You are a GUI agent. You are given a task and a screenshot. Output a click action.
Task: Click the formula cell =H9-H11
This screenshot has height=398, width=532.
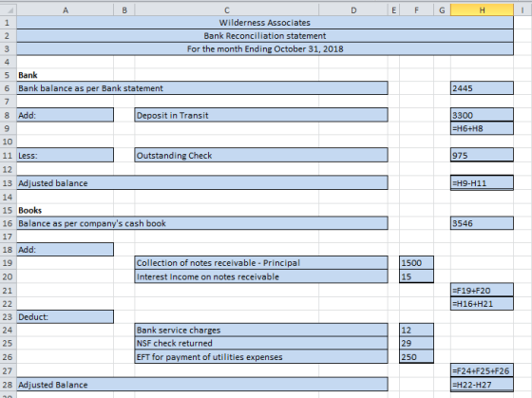482,183
